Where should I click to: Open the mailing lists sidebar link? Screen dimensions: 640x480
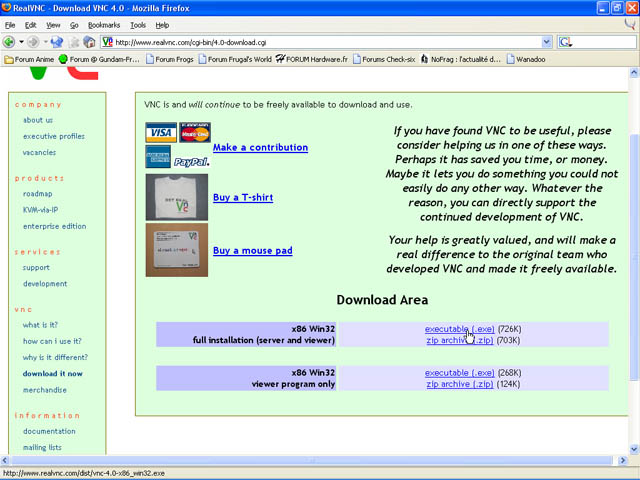pos(42,448)
